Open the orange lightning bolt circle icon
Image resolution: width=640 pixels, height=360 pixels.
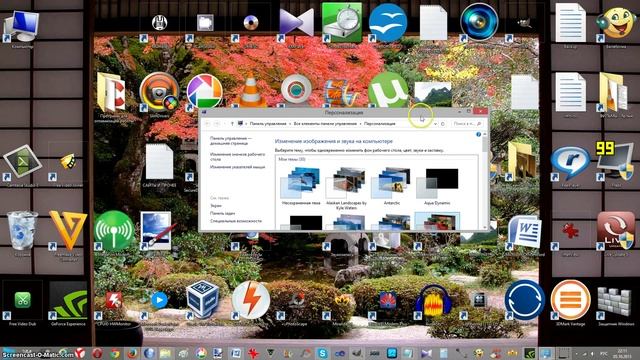[251, 300]
